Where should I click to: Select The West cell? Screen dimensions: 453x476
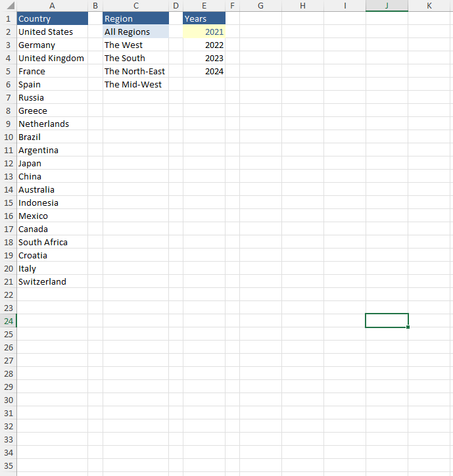pyautogui.click(x=135, y=45)
